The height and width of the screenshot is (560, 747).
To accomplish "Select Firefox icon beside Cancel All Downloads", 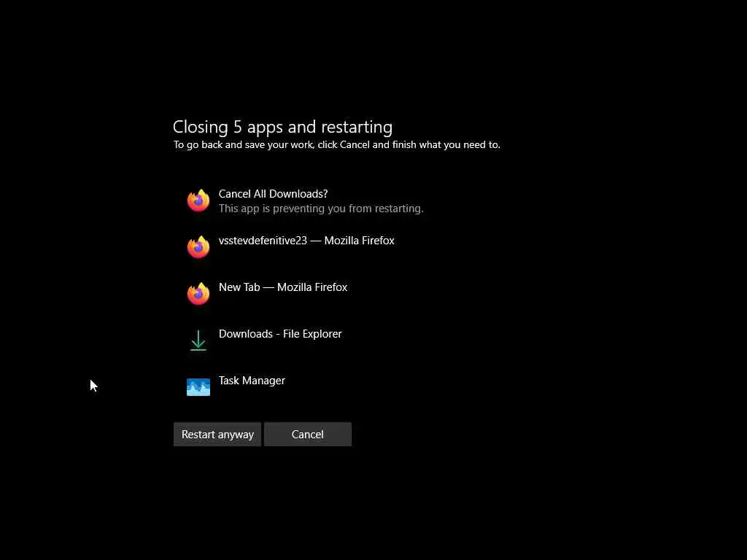I will pos(198,201).
